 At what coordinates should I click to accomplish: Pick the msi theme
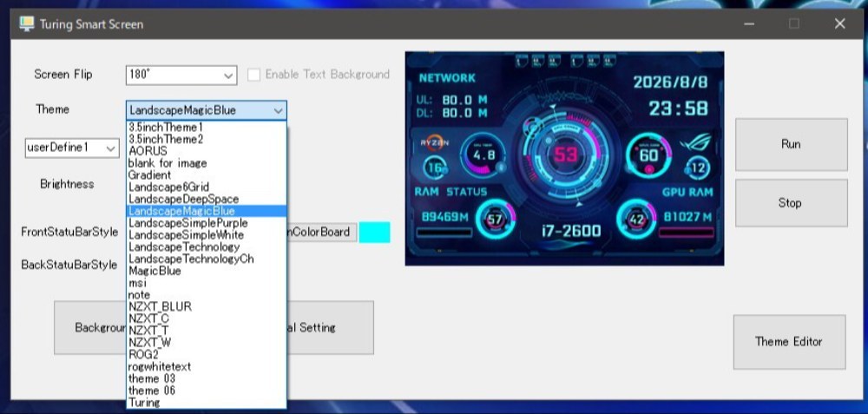[206, 283]
